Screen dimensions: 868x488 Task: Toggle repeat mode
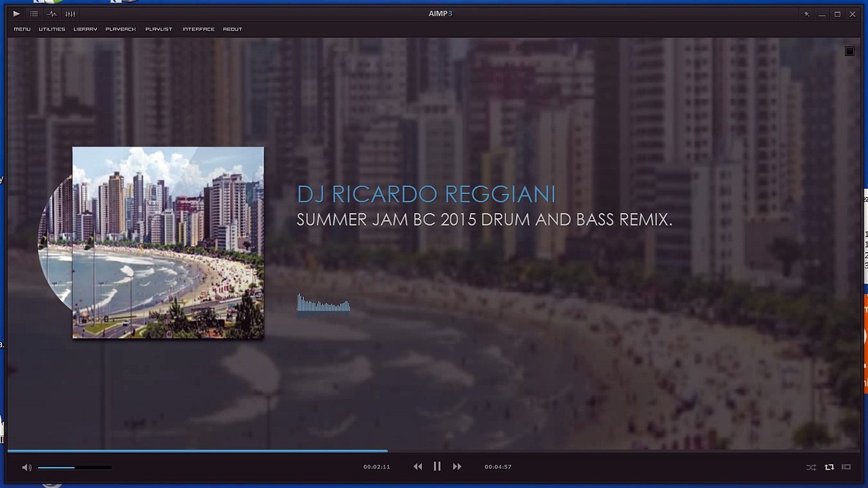click(x=829, y=467)
